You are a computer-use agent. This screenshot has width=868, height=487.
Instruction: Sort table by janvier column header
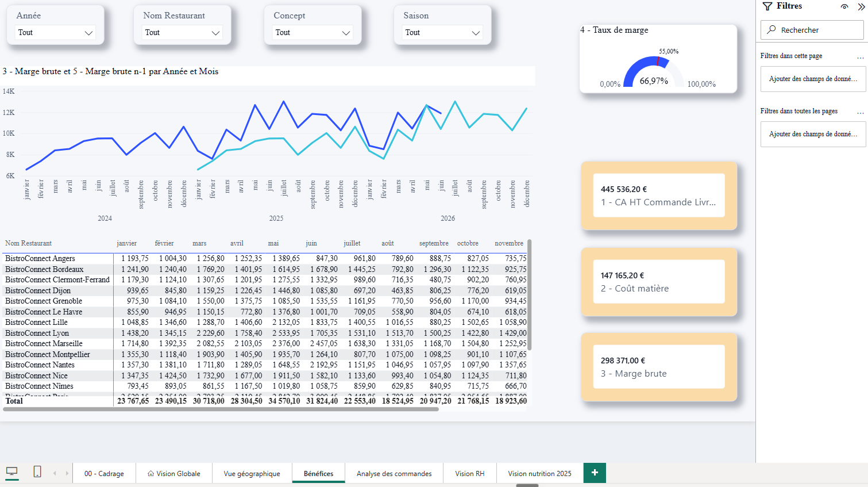click(127, 243)
